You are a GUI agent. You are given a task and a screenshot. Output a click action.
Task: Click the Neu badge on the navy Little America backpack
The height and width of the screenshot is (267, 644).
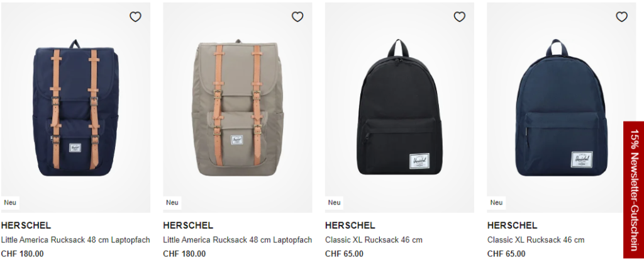[10, 202]
